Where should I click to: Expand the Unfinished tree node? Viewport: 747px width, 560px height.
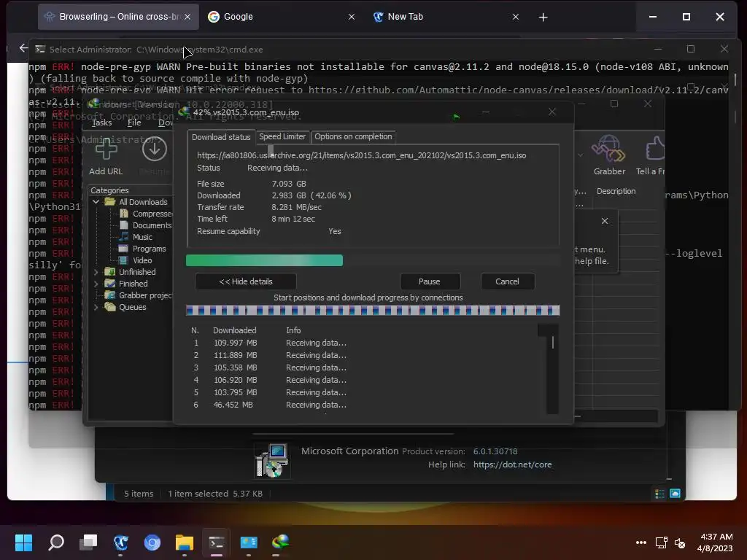point(96,272)
